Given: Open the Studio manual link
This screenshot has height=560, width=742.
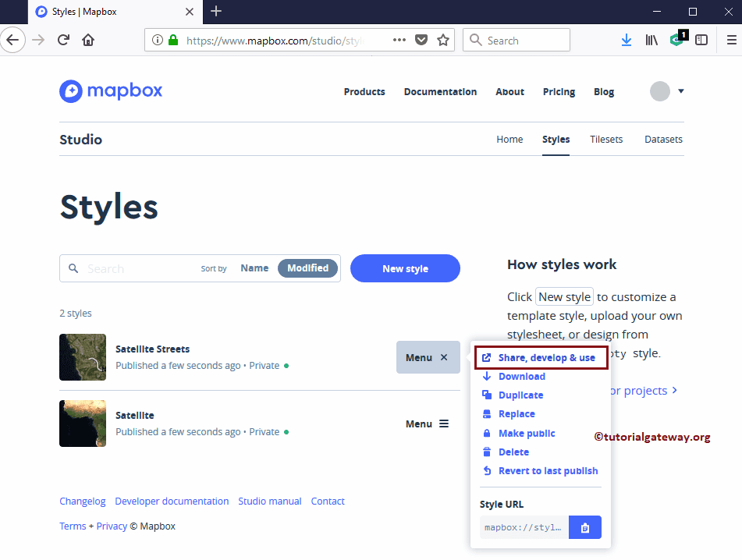Looking at the screenshot, I should click(x=270, y=502).
